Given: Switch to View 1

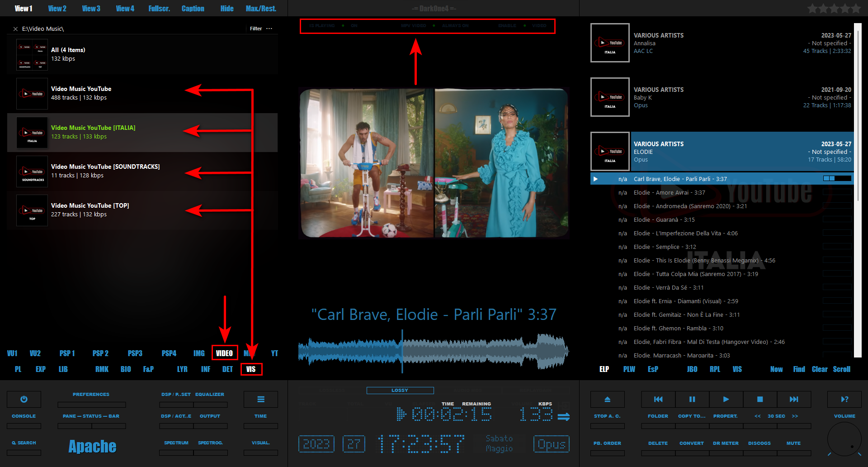Looking at the screenshot, I should point(24,9).
